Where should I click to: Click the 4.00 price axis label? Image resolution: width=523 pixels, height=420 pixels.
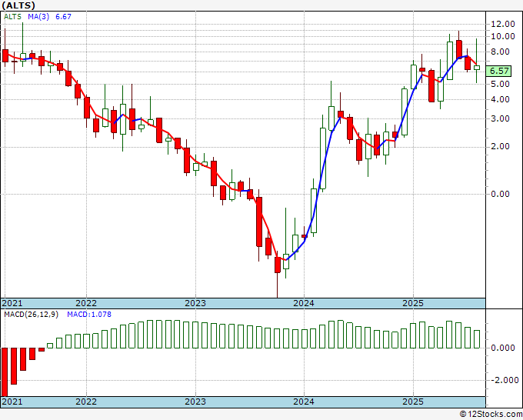coord(501,99)
